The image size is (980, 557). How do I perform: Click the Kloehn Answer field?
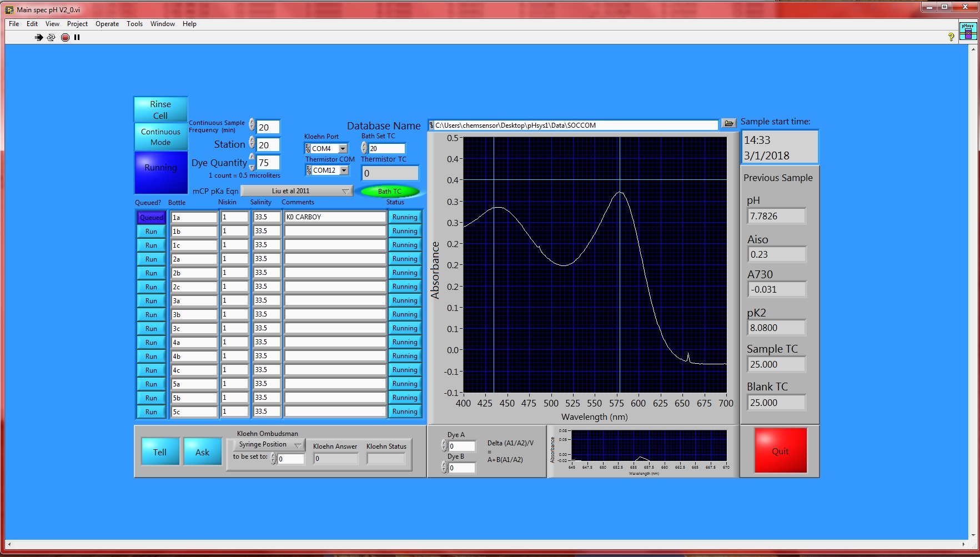pos(336,458)
